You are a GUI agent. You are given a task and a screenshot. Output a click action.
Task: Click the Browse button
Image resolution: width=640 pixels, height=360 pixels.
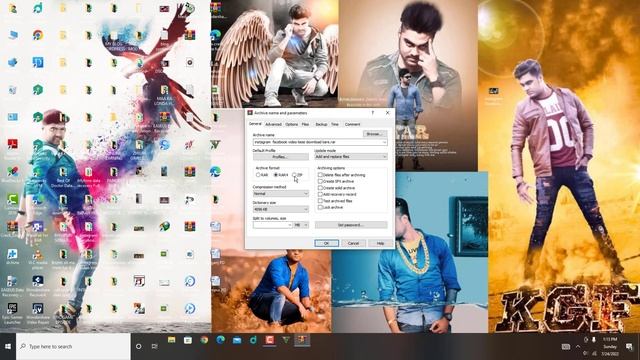point(375,134)
